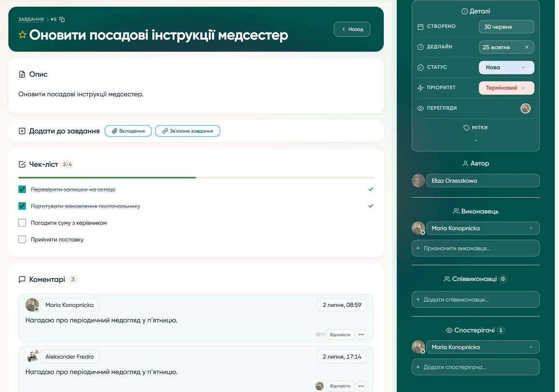Click Aleksander Fredro's name on the comment
This screenshot has width=559, height=392.
pos(70,357)
